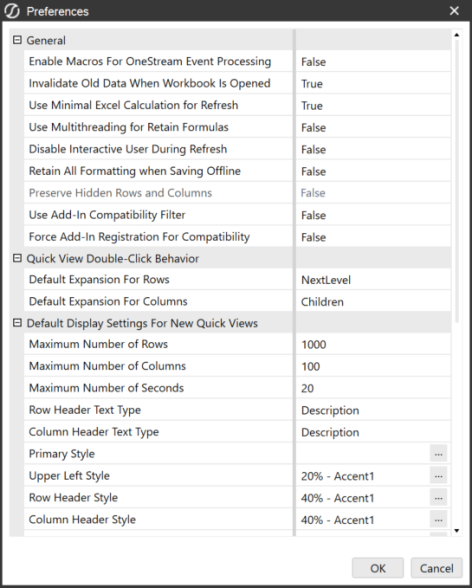Select Use Minimal Excel Calculation for Refresh label
The width and height of the screenshot is (472, 588).
tap(133, 105)
